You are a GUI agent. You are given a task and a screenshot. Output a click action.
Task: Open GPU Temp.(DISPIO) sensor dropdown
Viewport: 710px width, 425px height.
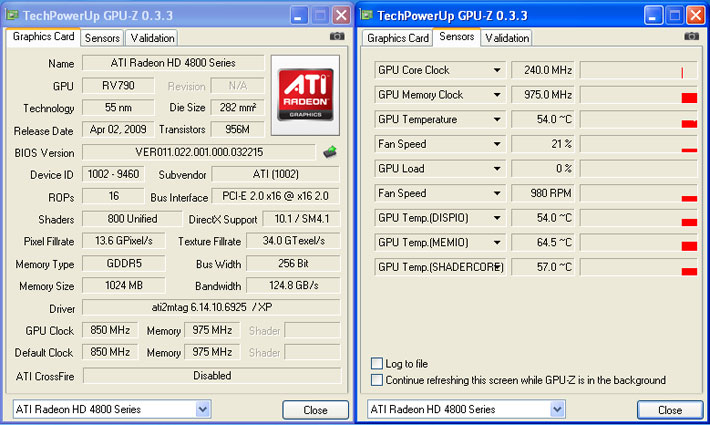click(x=497, y=218)
